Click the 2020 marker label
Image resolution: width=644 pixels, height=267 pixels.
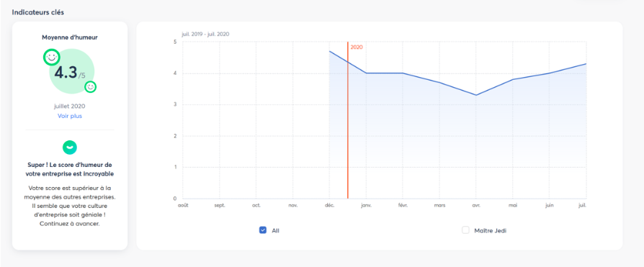click(357, 47)
